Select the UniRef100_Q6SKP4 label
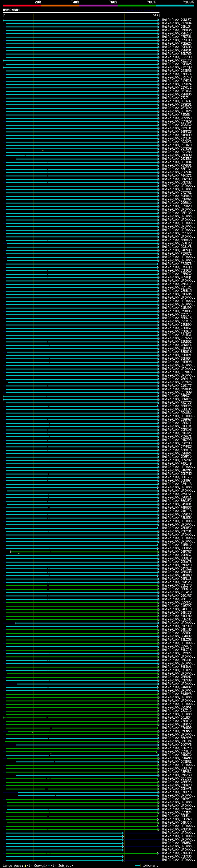 pyautogui.click(x=176, y=84)
